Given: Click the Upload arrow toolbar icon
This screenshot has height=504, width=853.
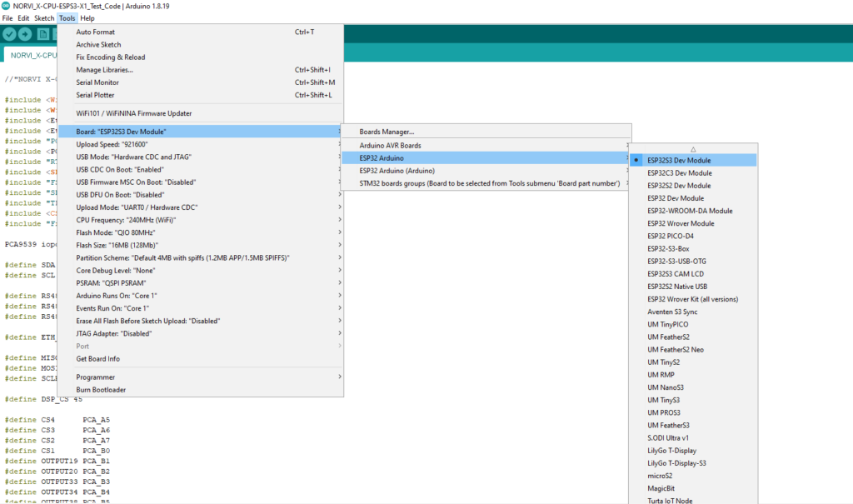Looking at the screenshot, I should pyautogui.click(x=25, y=34).
